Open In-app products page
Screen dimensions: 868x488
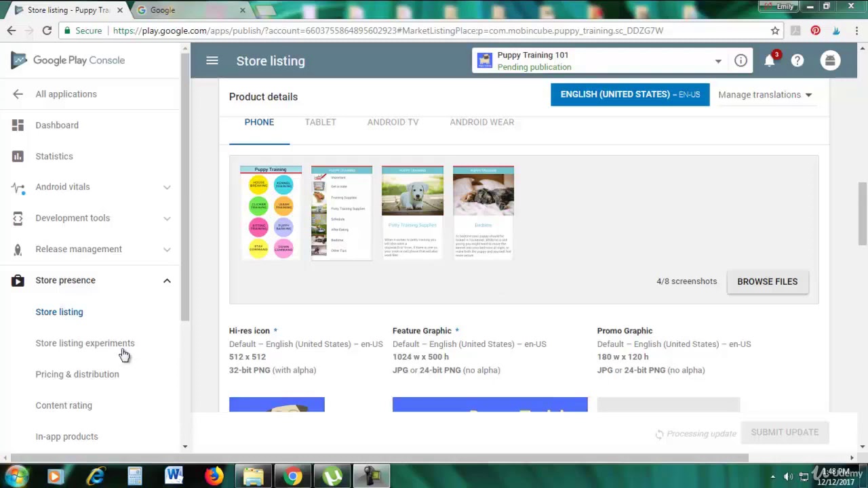tap(66, 436)
